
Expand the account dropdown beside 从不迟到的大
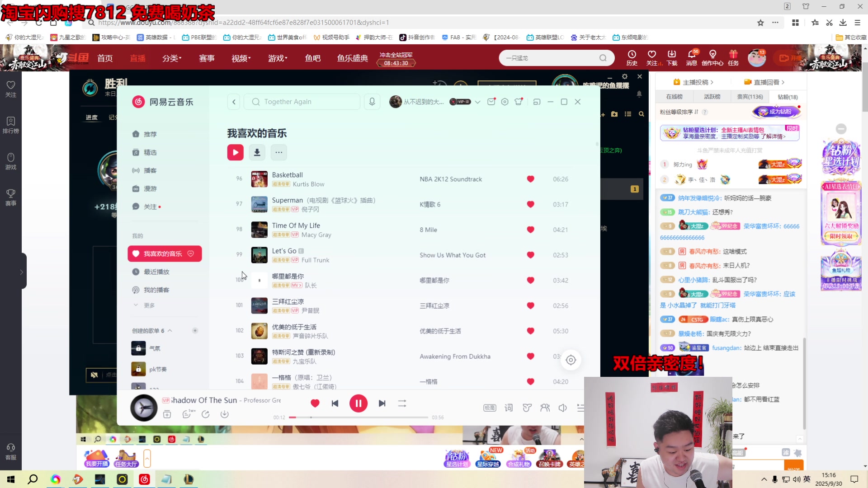tap(478, 102)
